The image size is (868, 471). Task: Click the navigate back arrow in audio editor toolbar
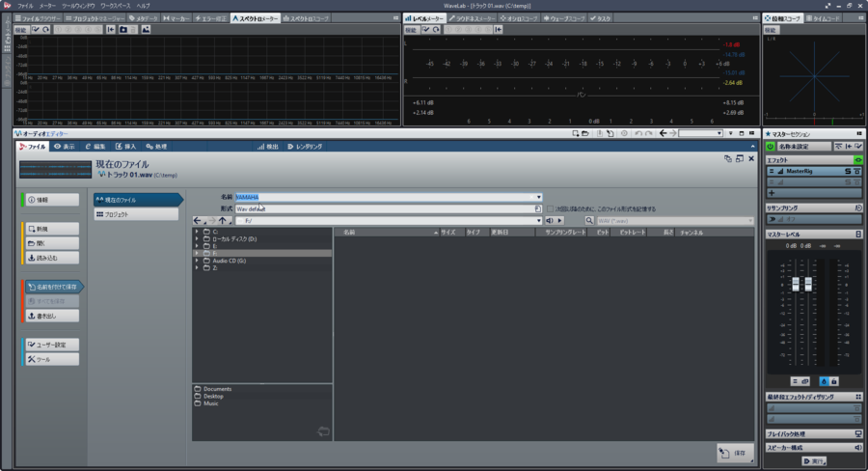pos(664,133)
